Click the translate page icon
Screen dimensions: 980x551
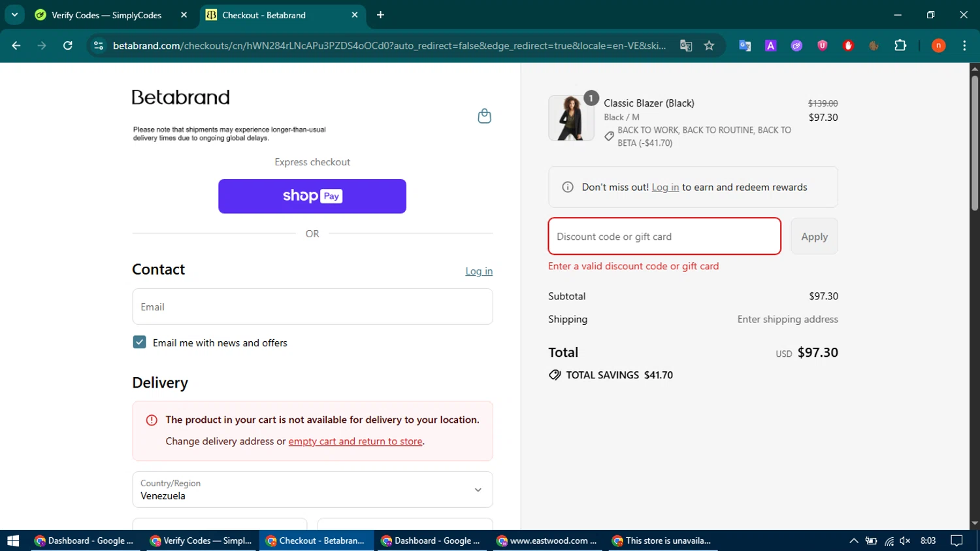coord(685,46)
